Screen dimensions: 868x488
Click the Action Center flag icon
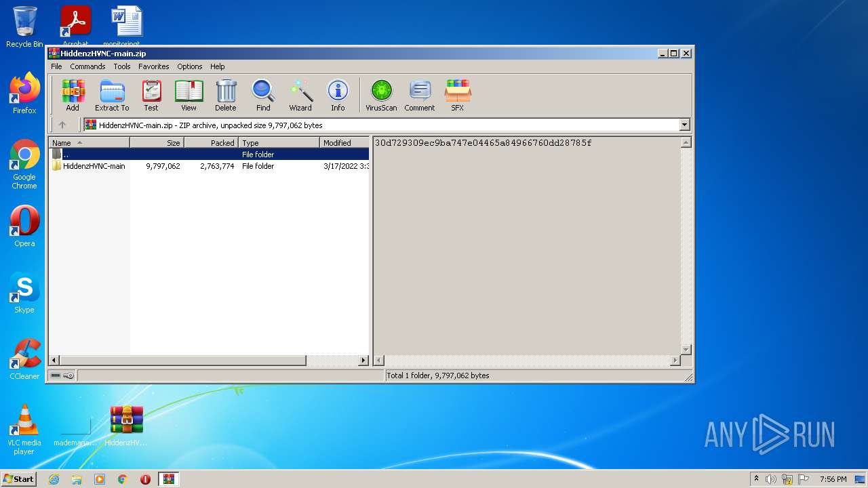pyautogui.click(x=804, y=479)
